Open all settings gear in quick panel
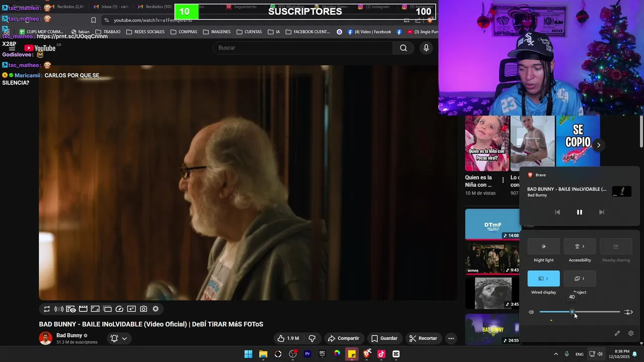644x362 pixels. 631,333
